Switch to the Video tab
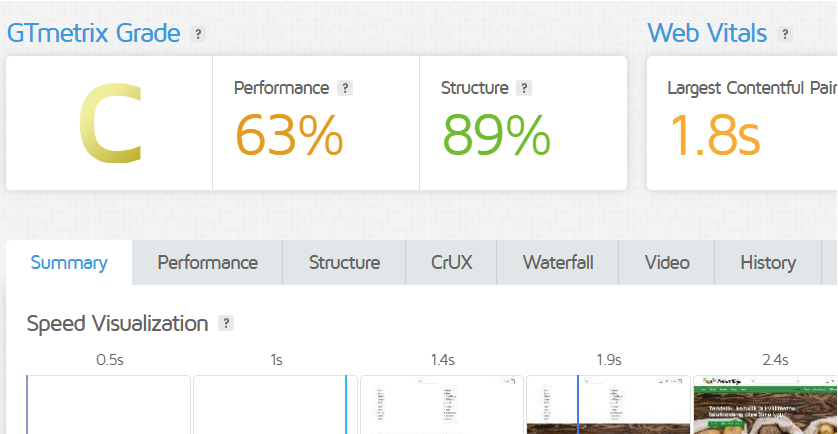The height and width of the screenshot is (434, 838). tap(667, 263)
